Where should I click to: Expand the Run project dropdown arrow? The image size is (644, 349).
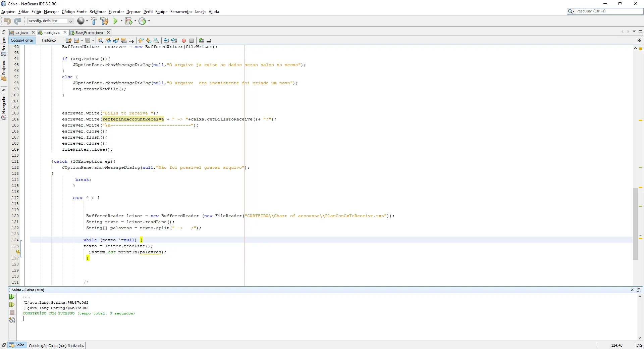[x=121, y=21]
